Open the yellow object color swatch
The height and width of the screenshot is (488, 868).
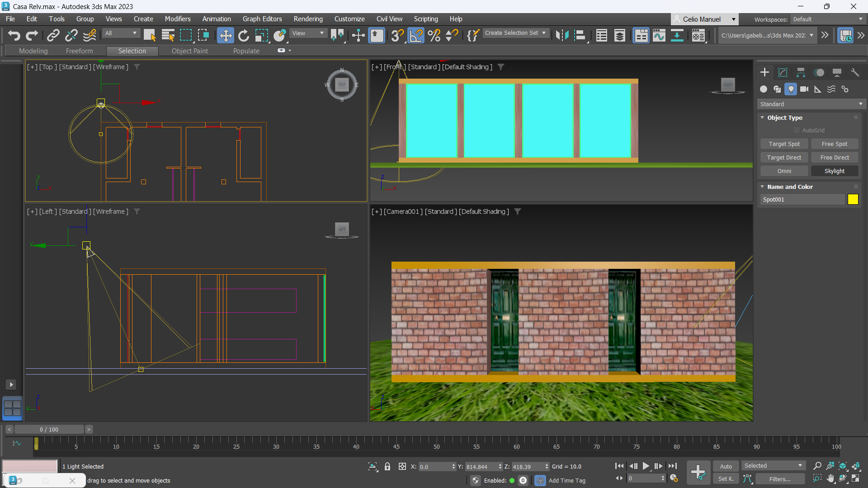pyautogui.click(x=853, y=200)
